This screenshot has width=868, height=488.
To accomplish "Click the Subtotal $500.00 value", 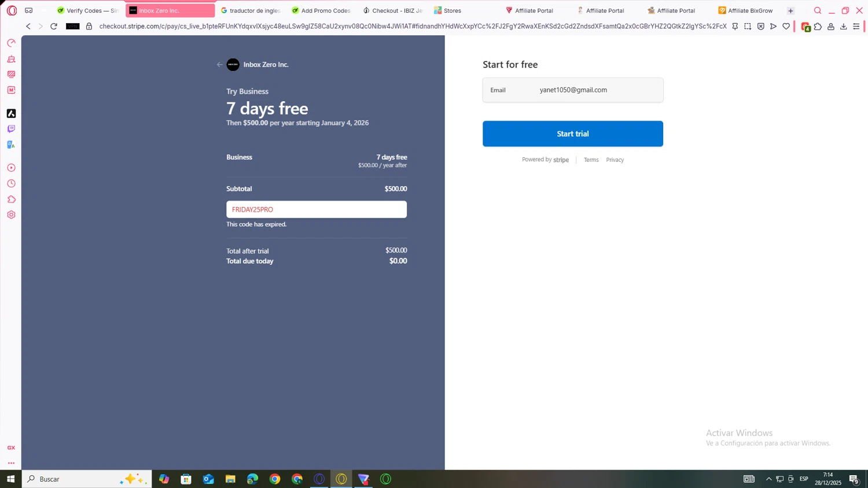I will click(396, 188).
